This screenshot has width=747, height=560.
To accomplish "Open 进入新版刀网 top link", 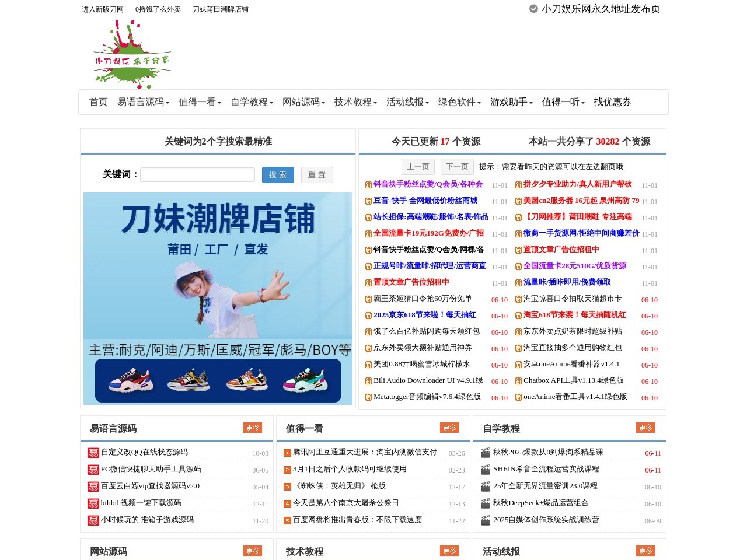I will (103, 9).
